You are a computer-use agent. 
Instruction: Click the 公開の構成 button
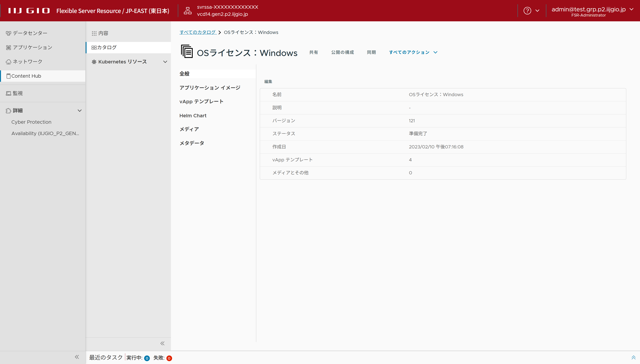343,52
